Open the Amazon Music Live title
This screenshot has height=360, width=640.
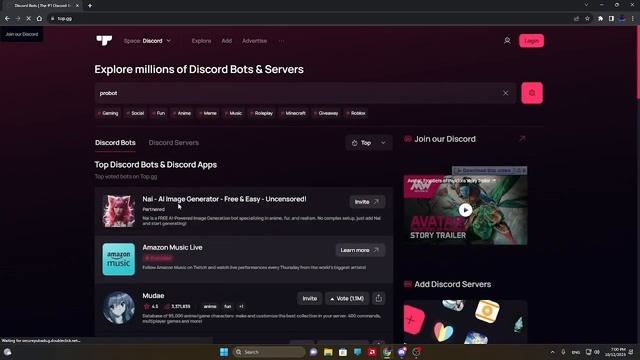point(172,247)
